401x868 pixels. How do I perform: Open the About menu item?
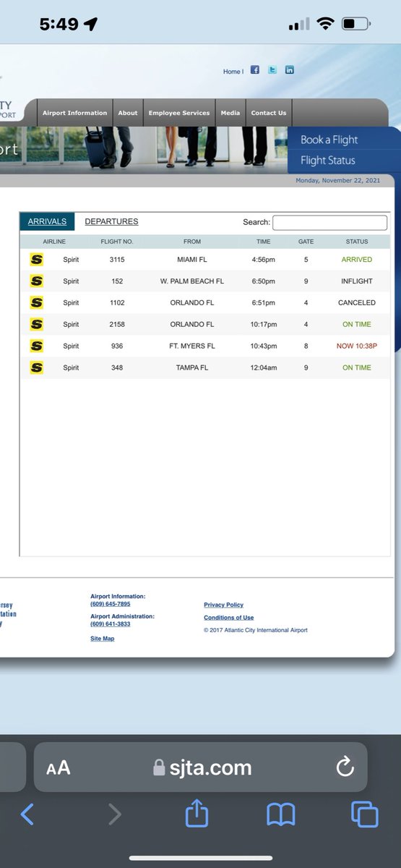coord(128,113)
